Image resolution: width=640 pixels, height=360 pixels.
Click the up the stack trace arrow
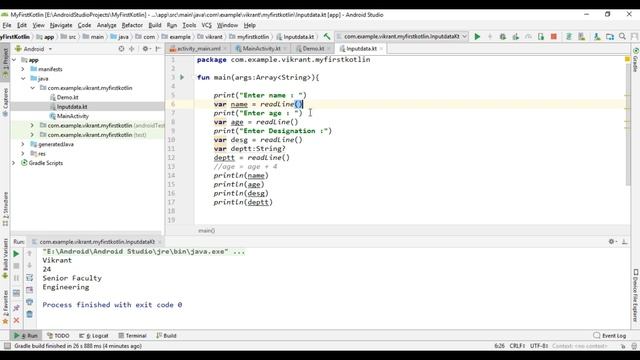[x=29, y=254]
